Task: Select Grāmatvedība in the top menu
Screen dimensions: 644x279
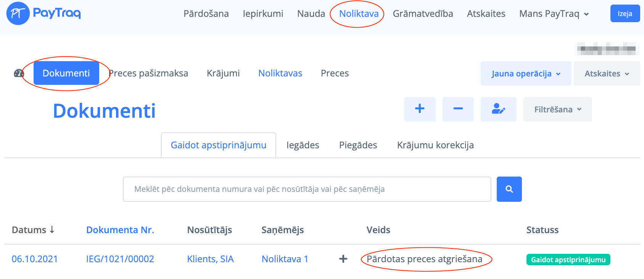Action: click(423, 14)
